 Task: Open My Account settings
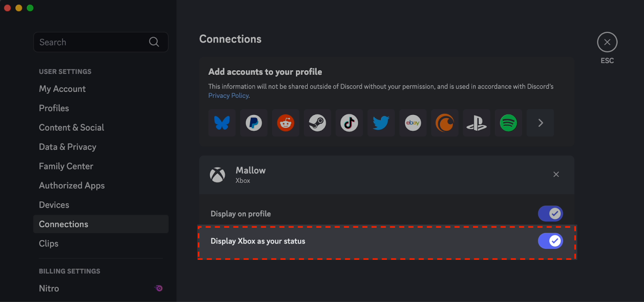tap(62, 89)
